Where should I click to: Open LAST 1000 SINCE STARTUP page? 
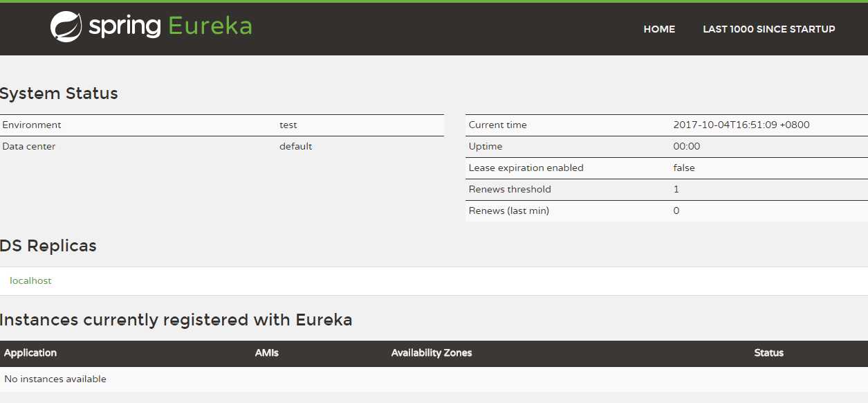(x=769, y=29)
